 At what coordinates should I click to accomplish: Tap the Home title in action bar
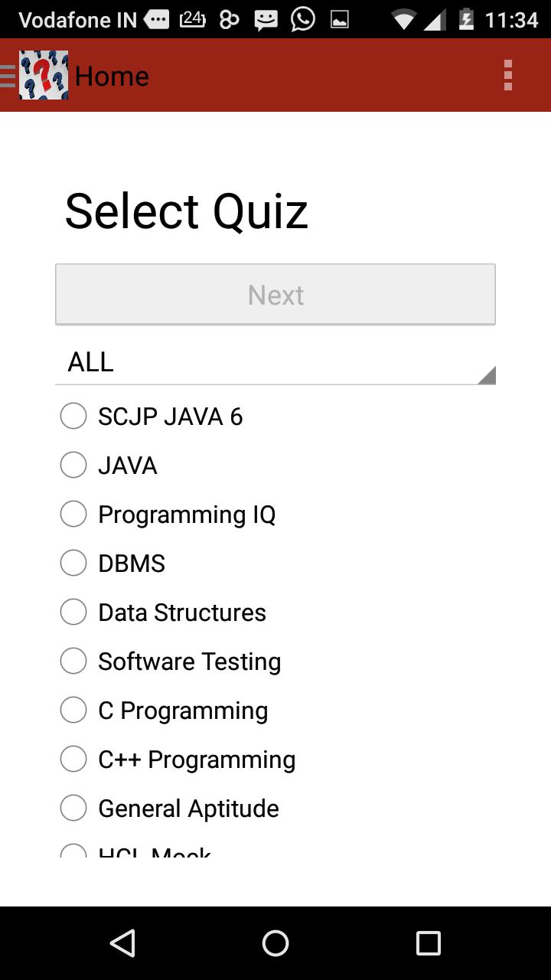click(x=112, y=76)
